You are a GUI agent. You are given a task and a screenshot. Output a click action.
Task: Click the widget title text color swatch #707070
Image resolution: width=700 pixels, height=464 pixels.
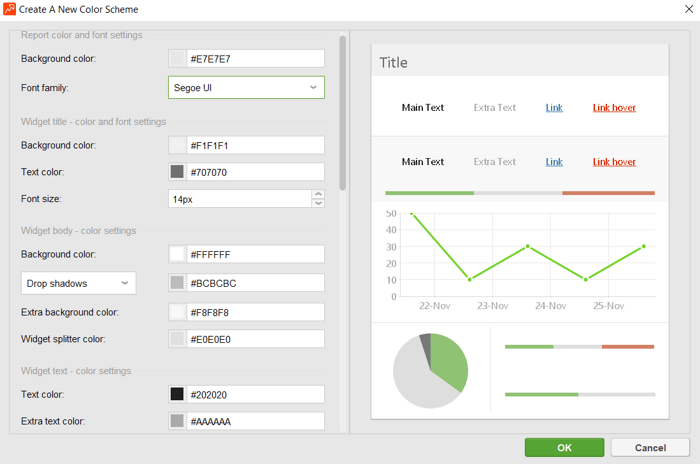coord(177,172)
